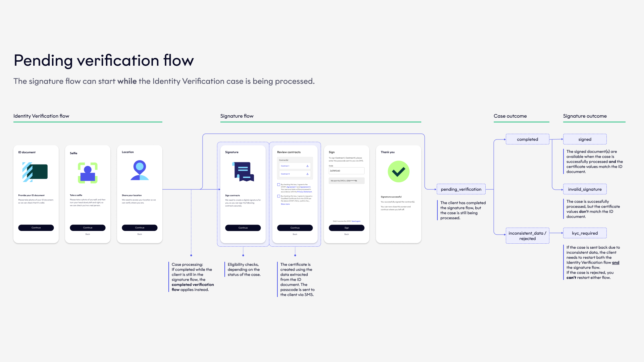The width and height of the screenshot is (644, 362).
Task: Click the Send again link for SMS passcode
Action: click(x=356, y=221)
